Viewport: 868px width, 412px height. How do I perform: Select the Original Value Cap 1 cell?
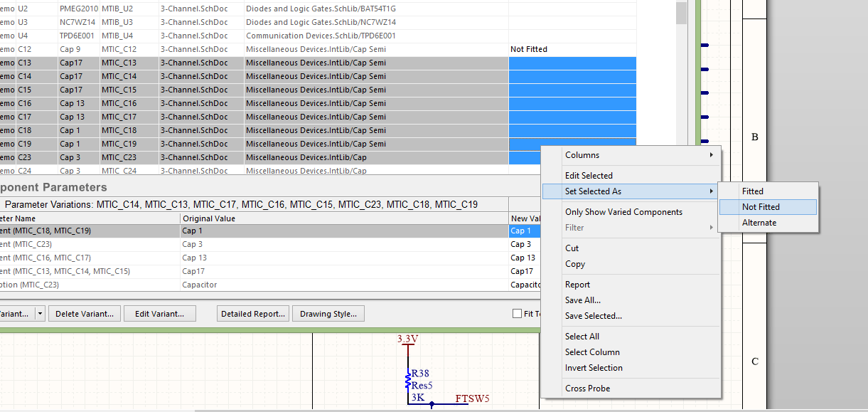pyautogui.click(x=344, y=231)
